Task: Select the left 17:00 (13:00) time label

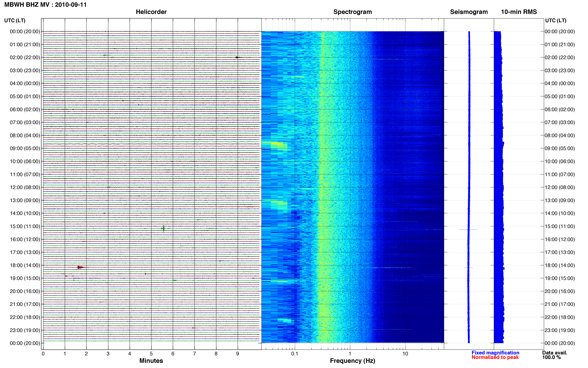Action: [25, 252]
